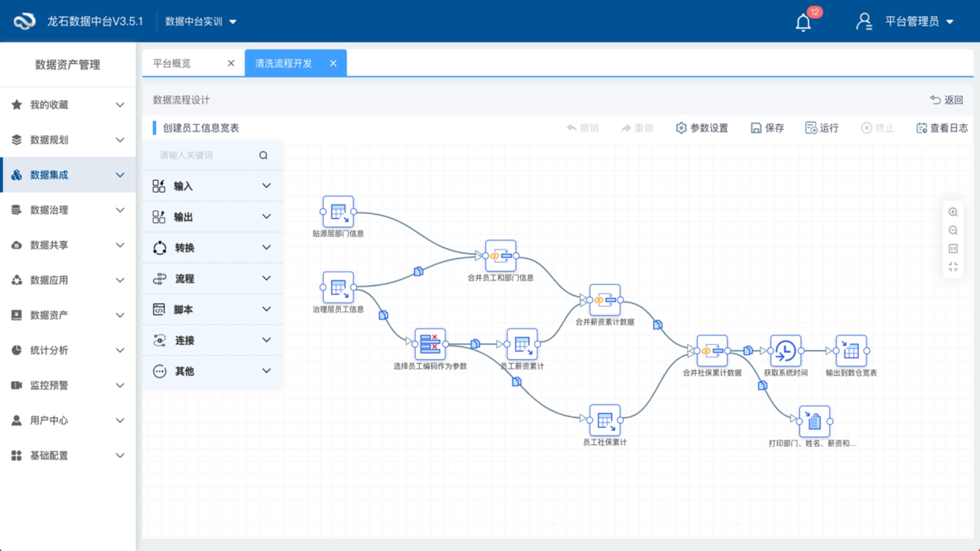Click the 数据集成 sidebar icon

17,175
